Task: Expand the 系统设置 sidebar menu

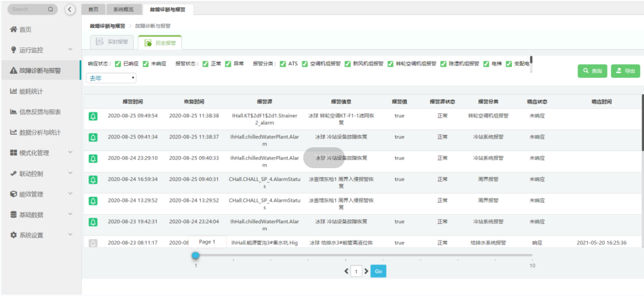Action: tap(70, 235)
